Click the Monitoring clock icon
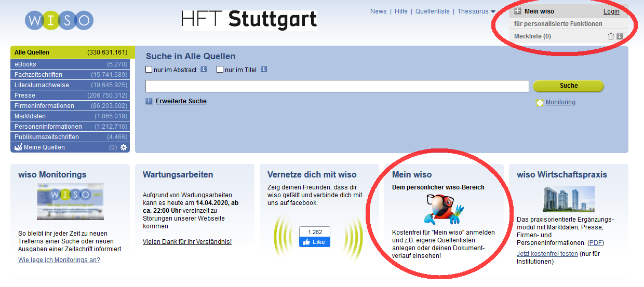This screenshot has height=287, width=644. coord(540,103)
